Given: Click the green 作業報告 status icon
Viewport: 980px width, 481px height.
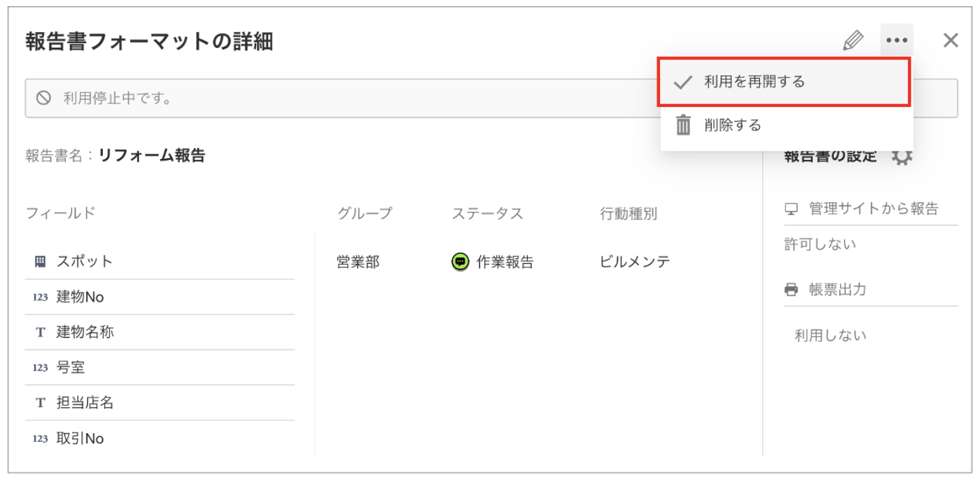Looking at the screenshot, I should tap(461, 262).
